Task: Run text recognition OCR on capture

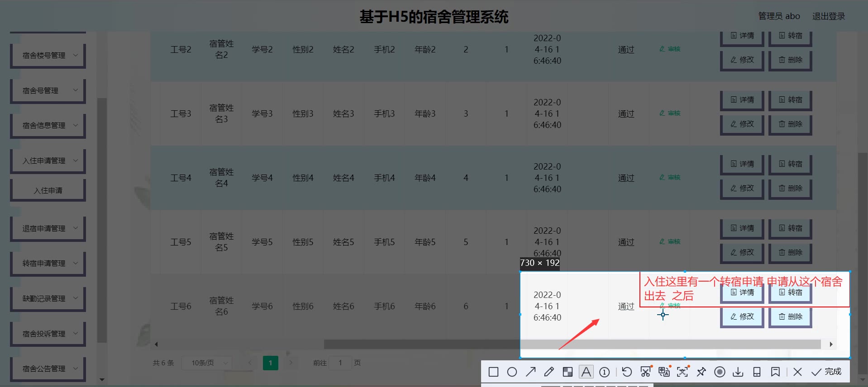Action: coord(682,372)
